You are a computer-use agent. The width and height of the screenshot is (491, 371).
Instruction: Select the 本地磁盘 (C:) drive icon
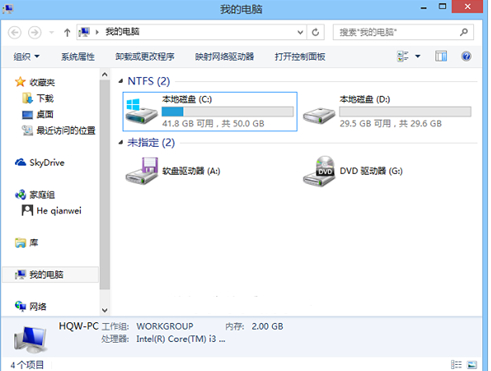141,112
